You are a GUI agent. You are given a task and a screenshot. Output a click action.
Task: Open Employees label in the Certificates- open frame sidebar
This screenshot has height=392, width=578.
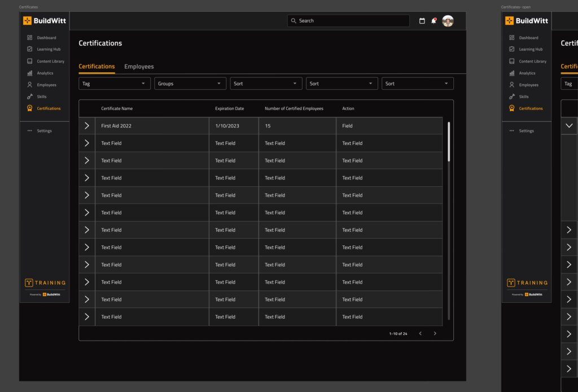(x=528, y=85)
